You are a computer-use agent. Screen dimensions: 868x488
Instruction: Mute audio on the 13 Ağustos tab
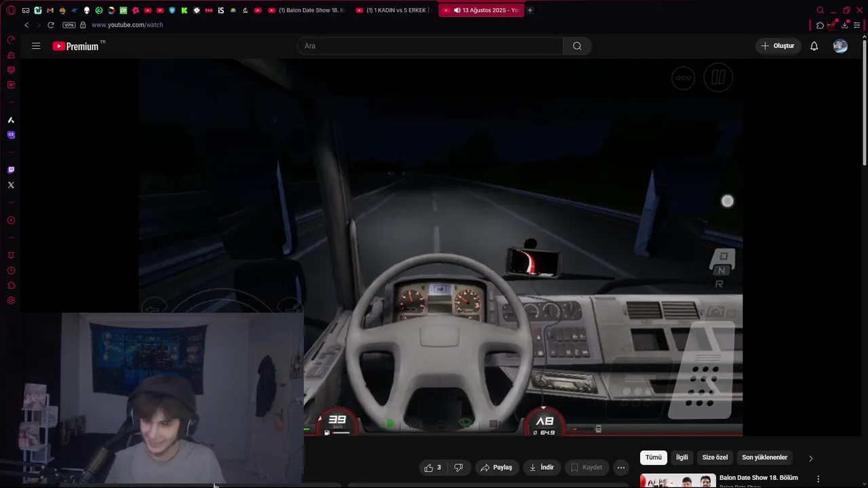pyautogui.click(x=457, y=10)
